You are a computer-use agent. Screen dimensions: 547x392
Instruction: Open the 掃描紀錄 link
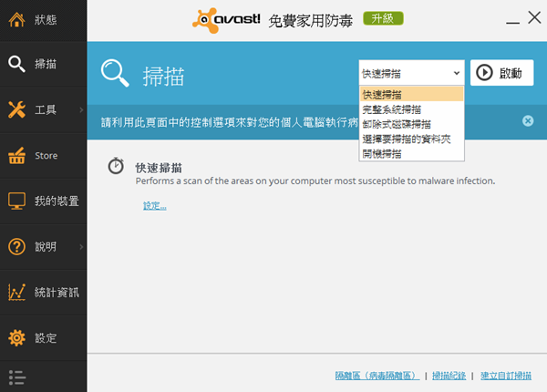[449, 376]
